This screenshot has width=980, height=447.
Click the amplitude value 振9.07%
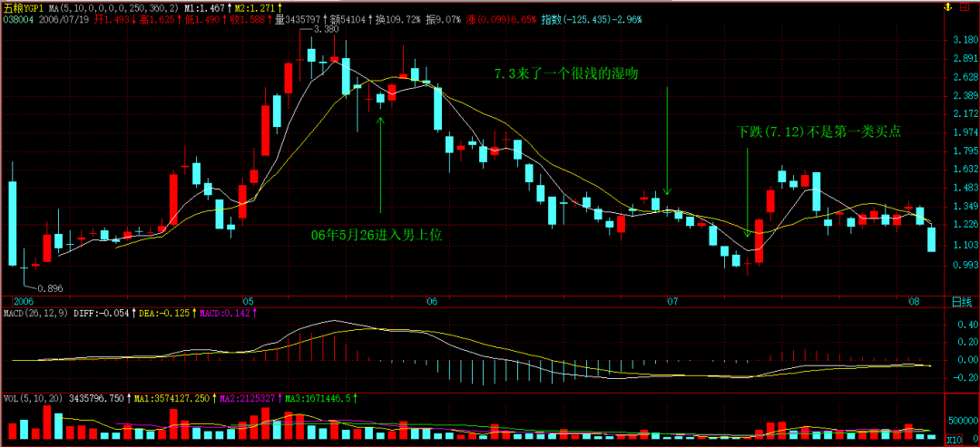tap(443, 19)
